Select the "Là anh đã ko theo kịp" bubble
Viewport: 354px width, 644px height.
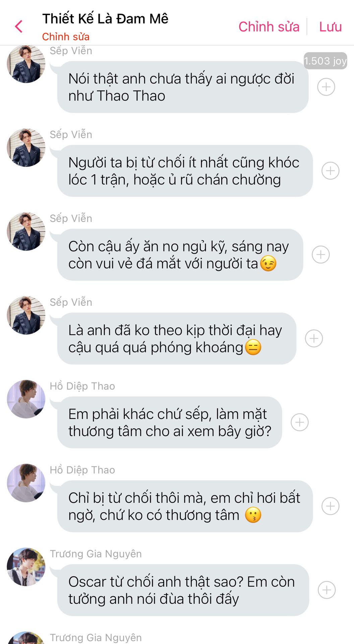(177, 338)
